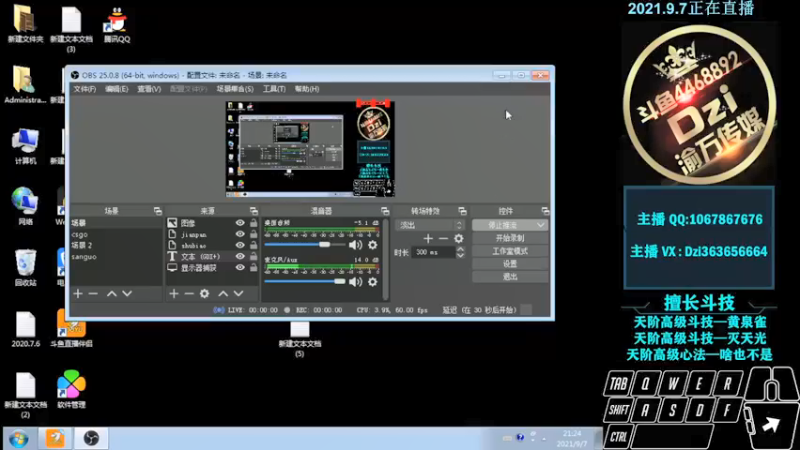The height and width of the screenshot is (450, 800).
Task: Open 查看(V) menu
Action: pyautogui.click(x=149, y=89)
